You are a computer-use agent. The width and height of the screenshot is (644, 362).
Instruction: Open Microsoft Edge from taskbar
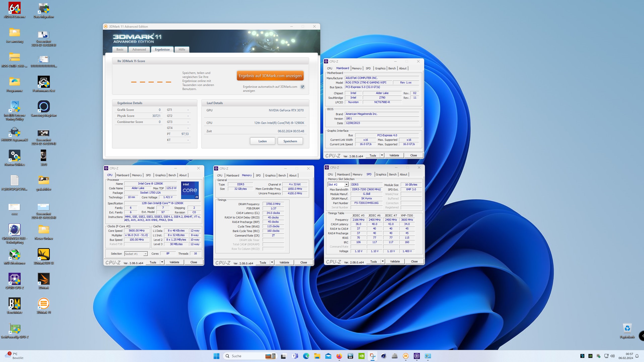(x=306, y=356)
